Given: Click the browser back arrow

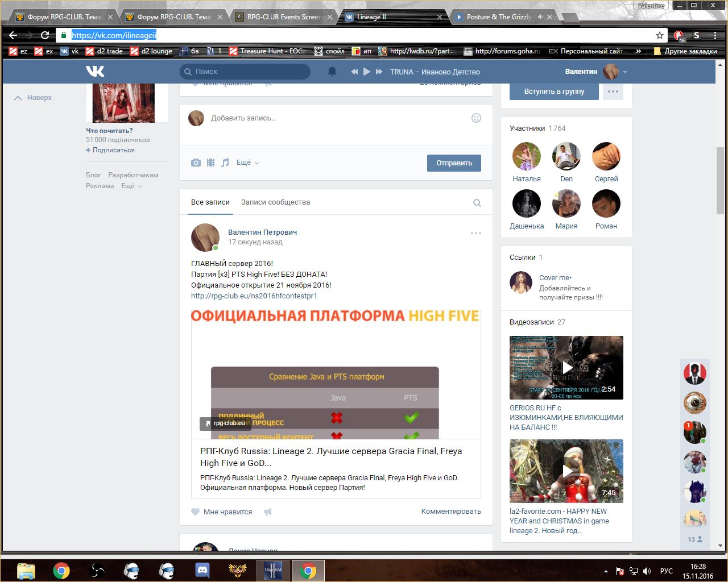Looking at the screenshot, I should coord(14,35).
